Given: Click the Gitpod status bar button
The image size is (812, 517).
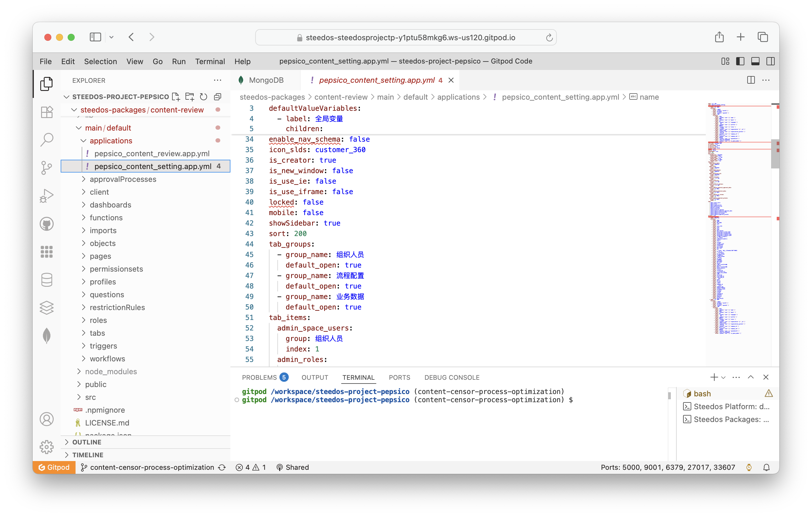Looking at the screenshot, I should coord(54,467).
